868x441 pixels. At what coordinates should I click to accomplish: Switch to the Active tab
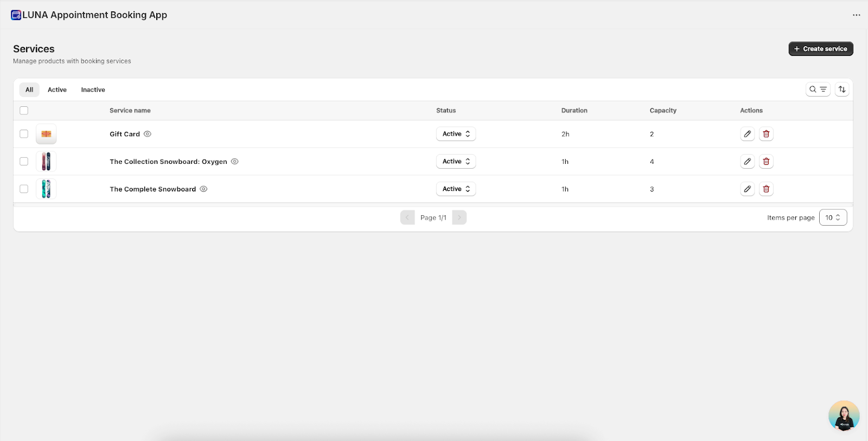tap(57, 90)
